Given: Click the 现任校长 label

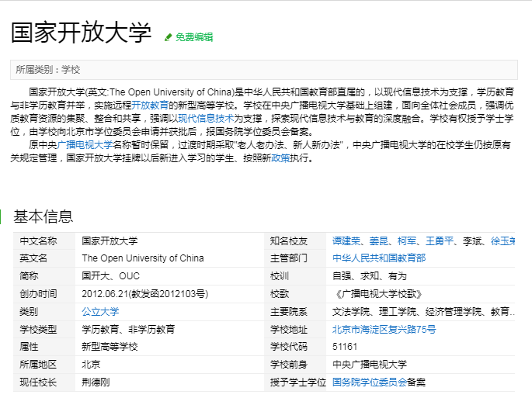Looking at the screenshot, I should [38, 382].
